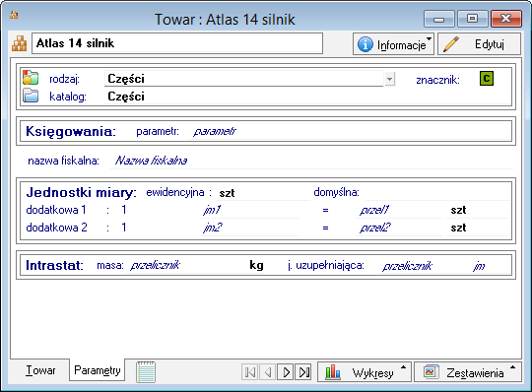
Task: Maximize the Towar window
Action: [x=472, y=19]
